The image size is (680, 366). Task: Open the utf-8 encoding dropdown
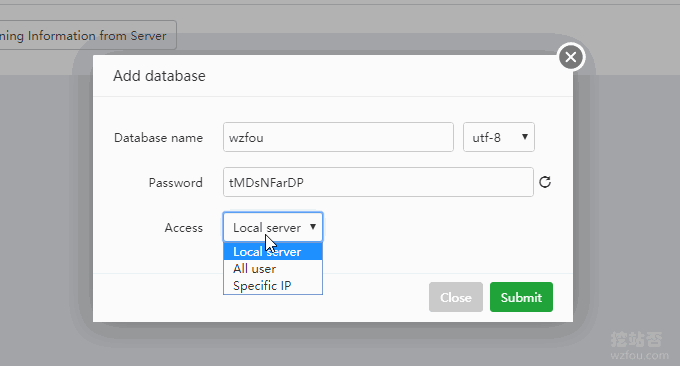(x=499, y=137)
